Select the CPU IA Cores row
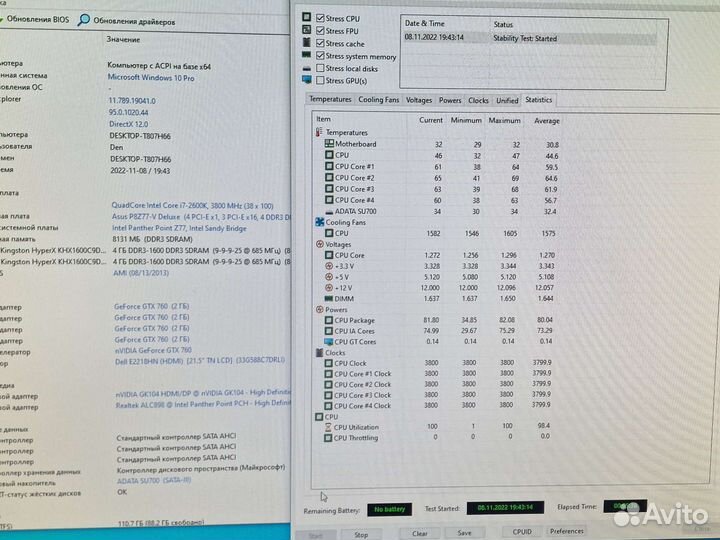 (441, 331)
